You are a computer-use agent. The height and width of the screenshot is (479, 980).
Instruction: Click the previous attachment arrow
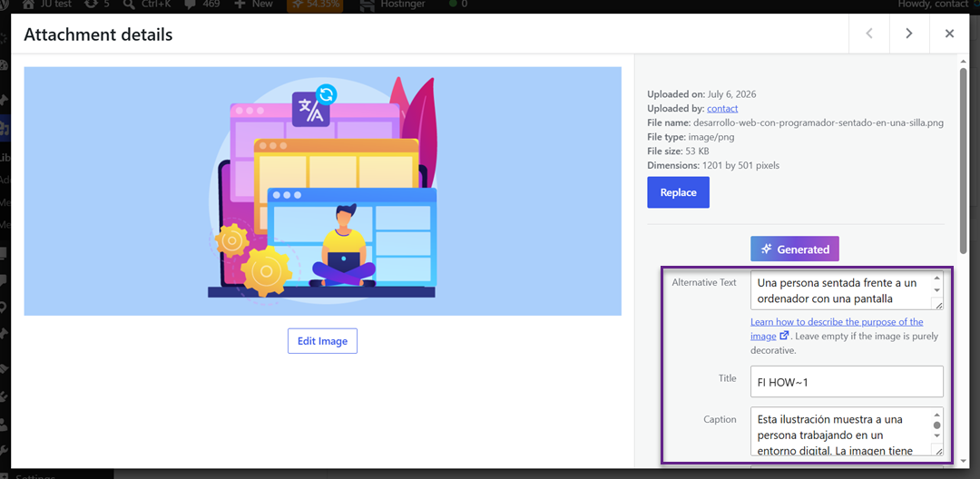pos(869,34)
